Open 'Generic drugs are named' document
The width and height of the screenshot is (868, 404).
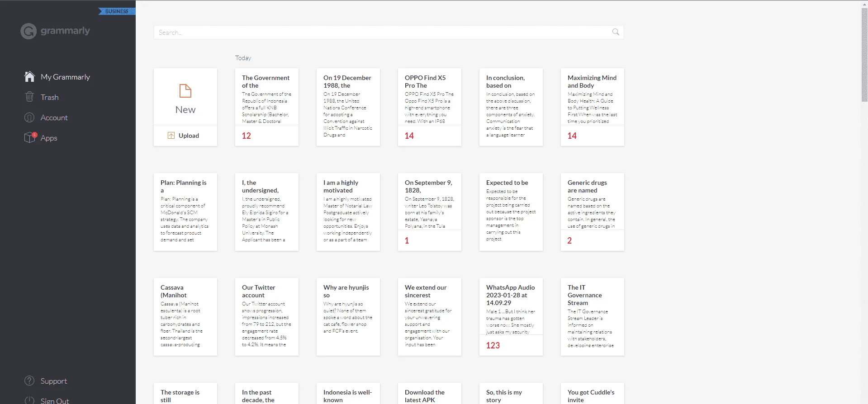pyautogui.click(x=593, y=212)
